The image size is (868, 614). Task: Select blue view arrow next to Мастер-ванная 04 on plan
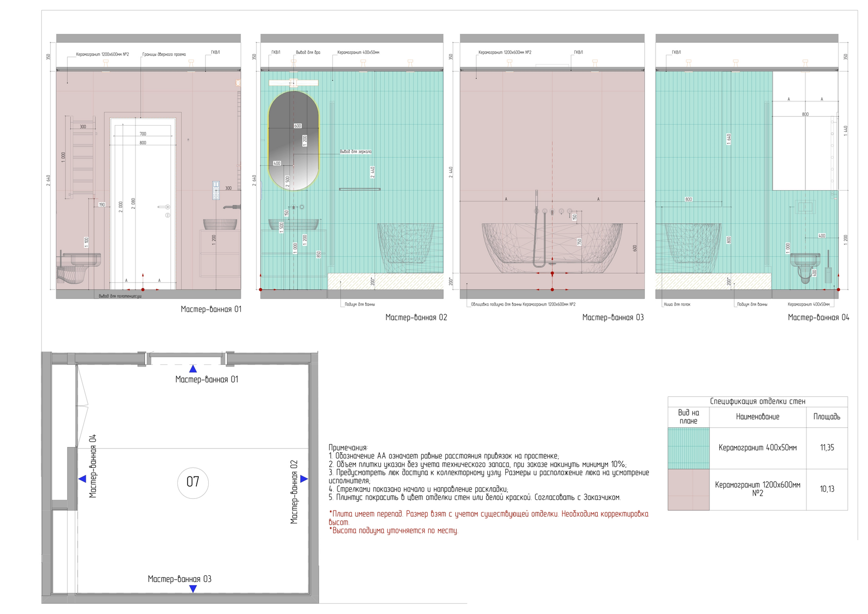[82, 479]
